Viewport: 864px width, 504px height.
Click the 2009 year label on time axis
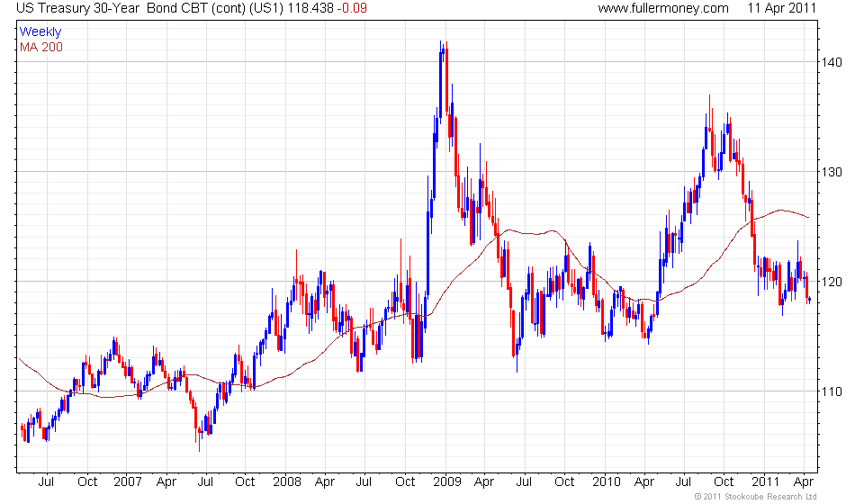coord(447,482)
